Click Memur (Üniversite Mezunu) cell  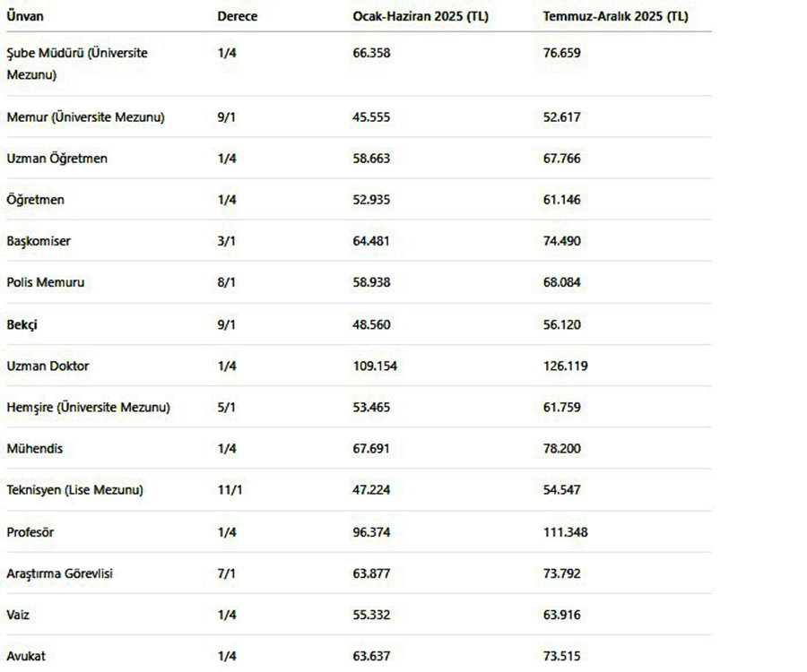coord(85,117)
